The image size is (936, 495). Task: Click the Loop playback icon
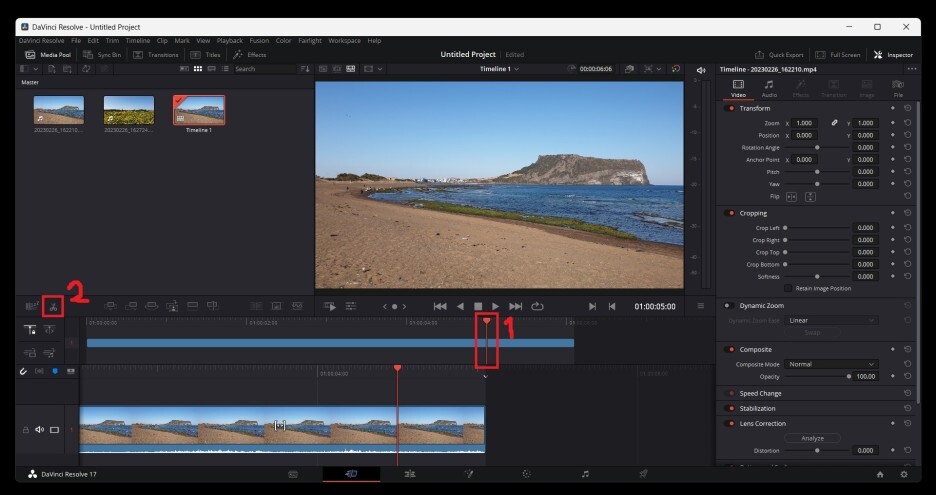(x=537, y=306)
